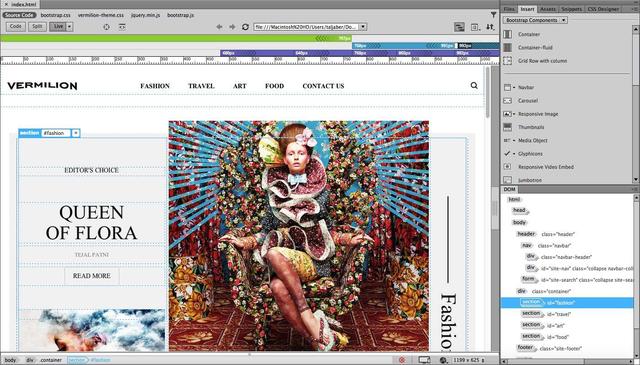Insert a Media Object
This screenshot has height=365, width=640.
533,140
